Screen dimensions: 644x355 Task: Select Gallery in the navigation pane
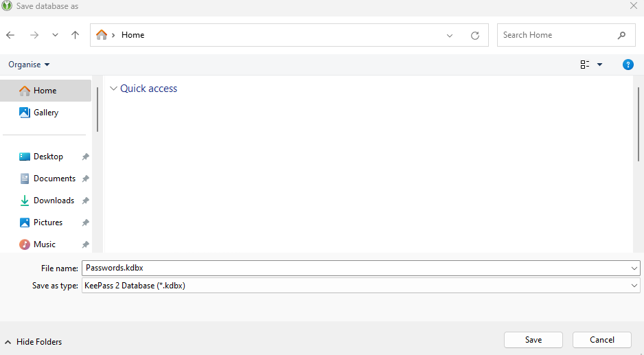coord(45,113)
